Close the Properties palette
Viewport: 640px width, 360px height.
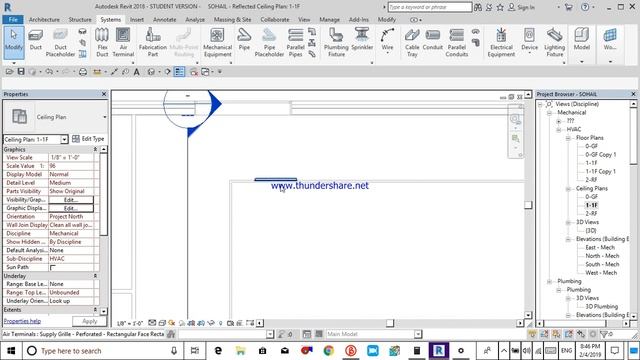[x=104, y=94]
